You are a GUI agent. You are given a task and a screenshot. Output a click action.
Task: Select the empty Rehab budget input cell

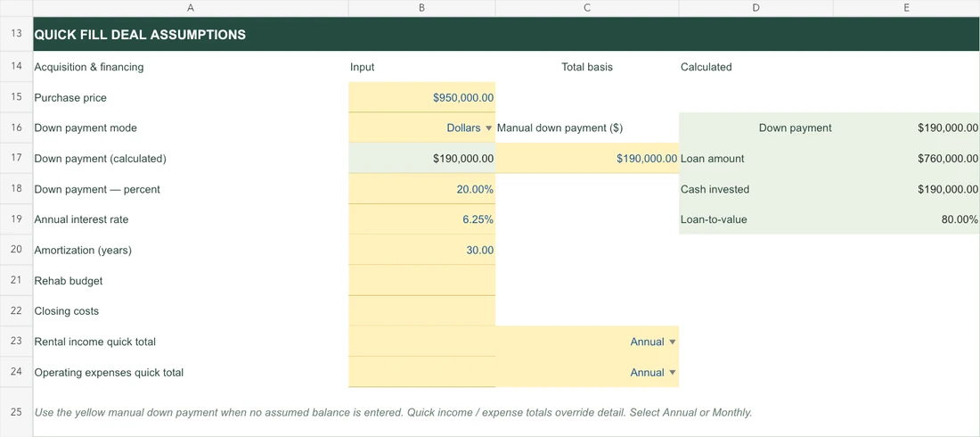(422, 280)
